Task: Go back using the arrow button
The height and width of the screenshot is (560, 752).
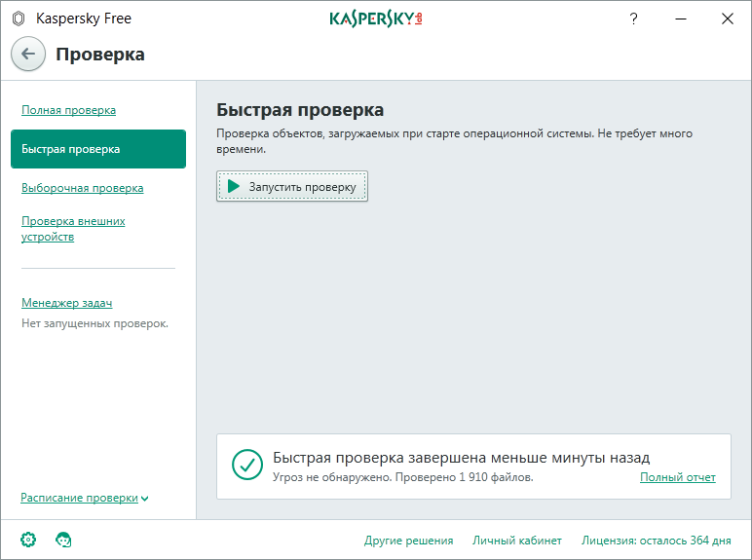Action: pyautogui.click(x=28, y=54)
